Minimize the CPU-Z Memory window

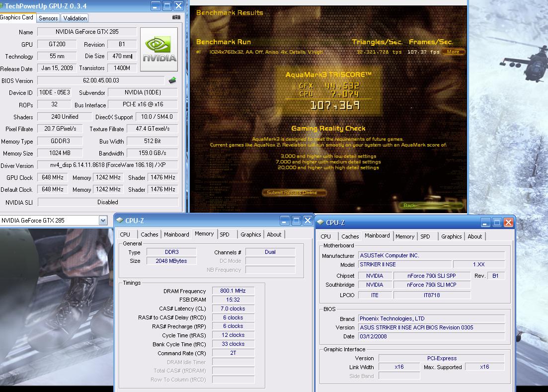pyautogui.click(x=285, y=221)
